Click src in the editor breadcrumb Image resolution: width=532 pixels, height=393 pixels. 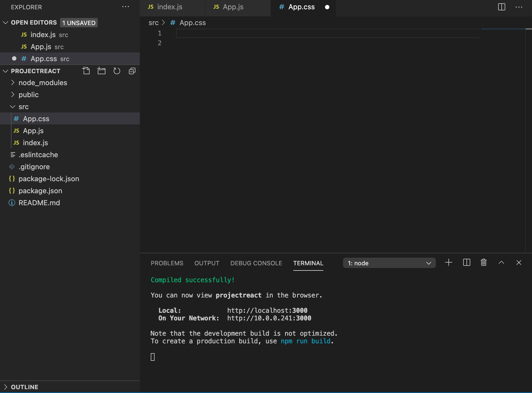(153, 23)
